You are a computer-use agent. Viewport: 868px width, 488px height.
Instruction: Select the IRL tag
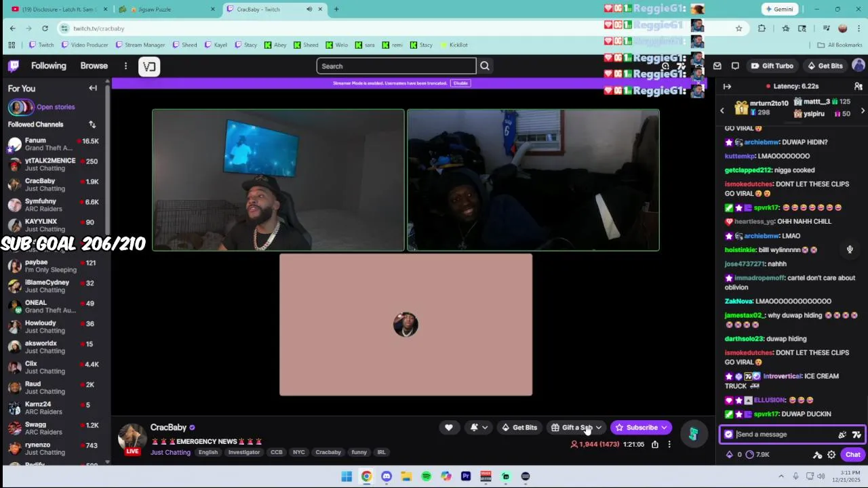(x=382, y=452)
